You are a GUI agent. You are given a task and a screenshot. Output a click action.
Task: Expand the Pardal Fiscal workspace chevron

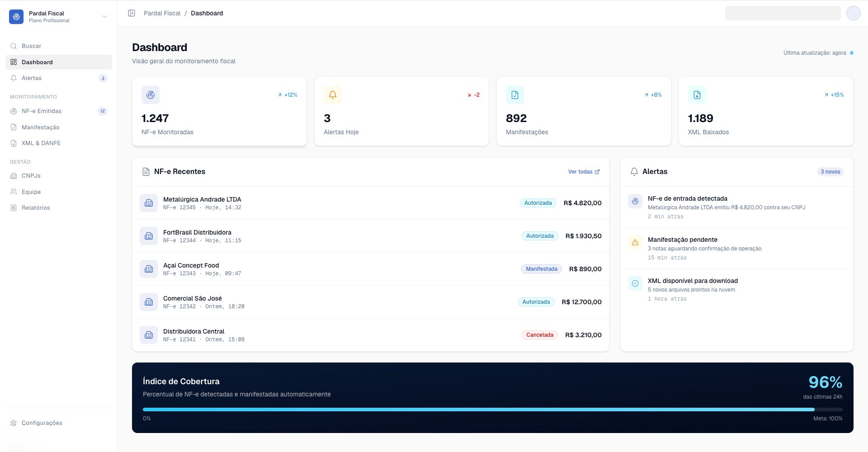[x=105, y=17]
